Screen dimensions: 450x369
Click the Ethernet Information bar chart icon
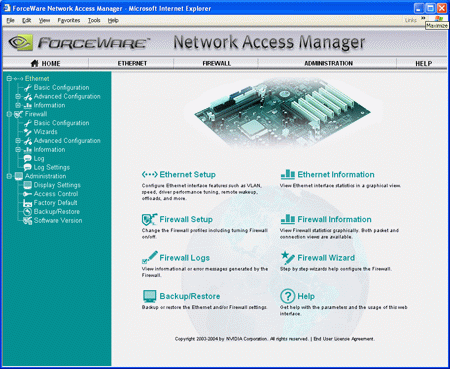(288, 174)
